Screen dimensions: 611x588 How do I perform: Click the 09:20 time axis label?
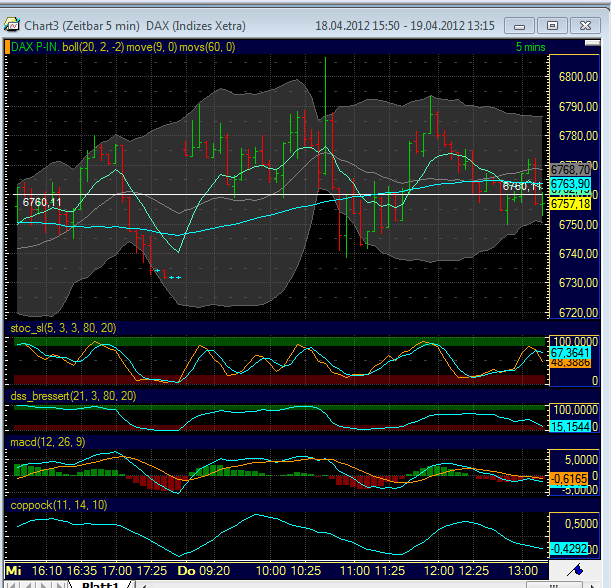(x=215, y=571)
